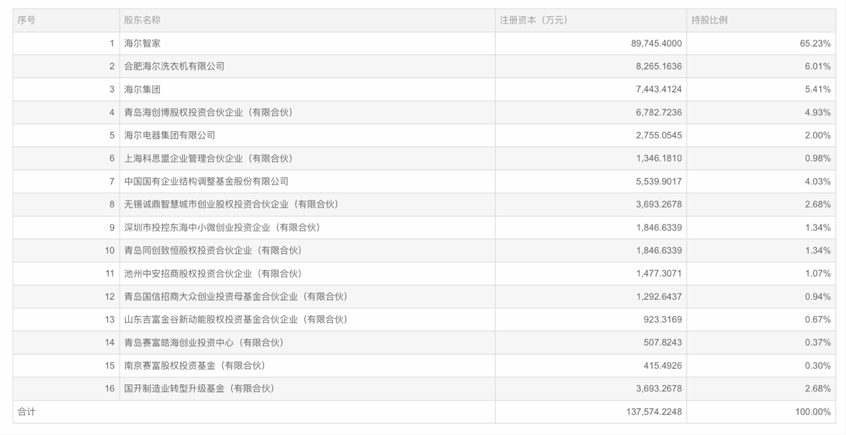Select 国开制造业转型升级基金 shareholder name
This screenshot has height=435, width=846.
tap(201, 388)
